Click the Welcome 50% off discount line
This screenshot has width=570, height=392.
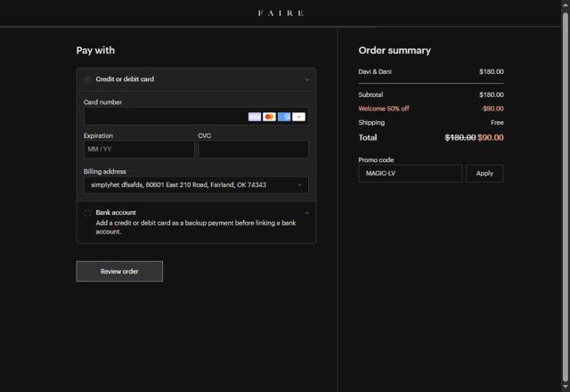click(x=384, y=109)
